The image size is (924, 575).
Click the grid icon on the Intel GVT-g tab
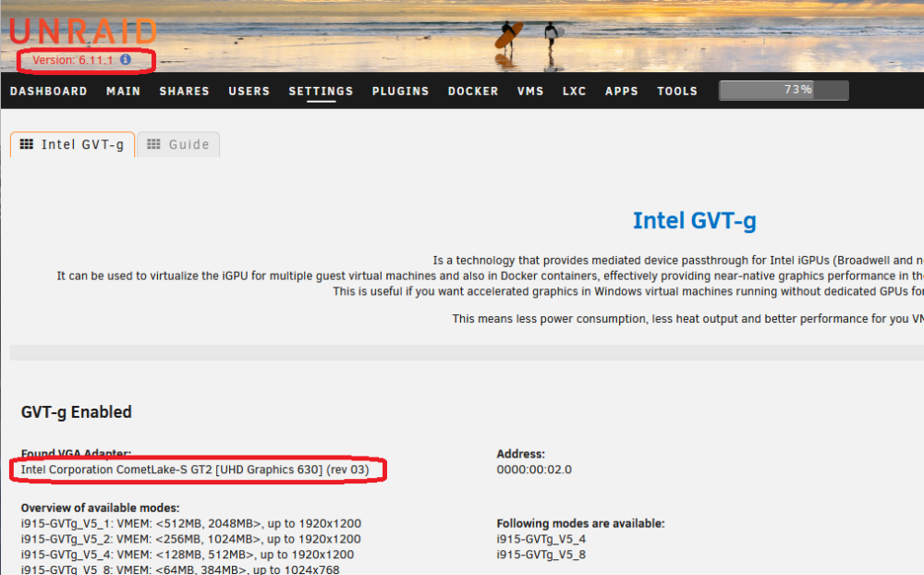[27, 144]
